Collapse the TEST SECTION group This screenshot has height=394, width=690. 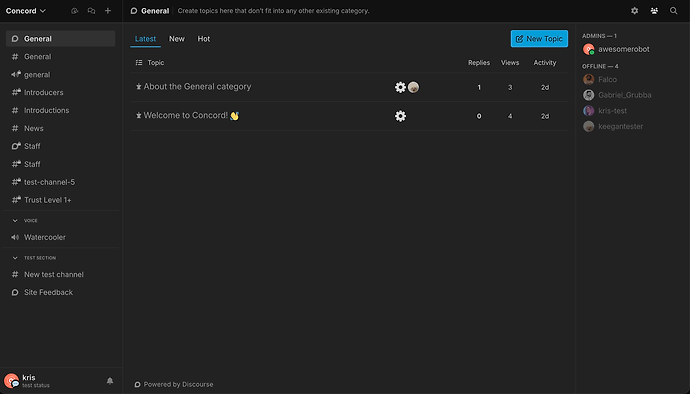[34, 258]
